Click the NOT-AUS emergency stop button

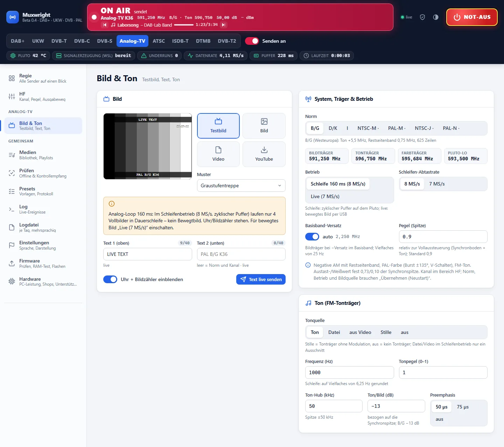click(x=472, y=17)
